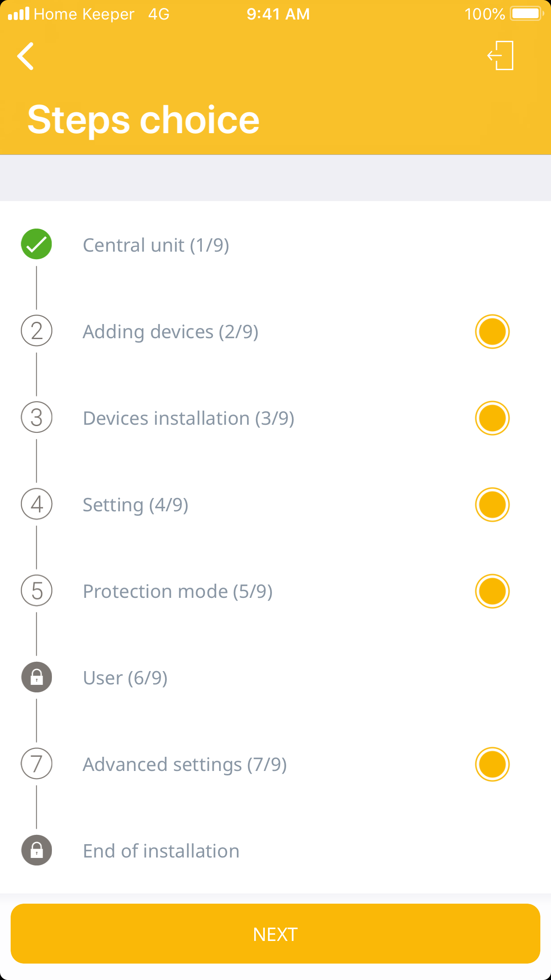551x980 pixels.
Task: Toggle the Advanced settings radio button
Action: (x=492, y=764)
